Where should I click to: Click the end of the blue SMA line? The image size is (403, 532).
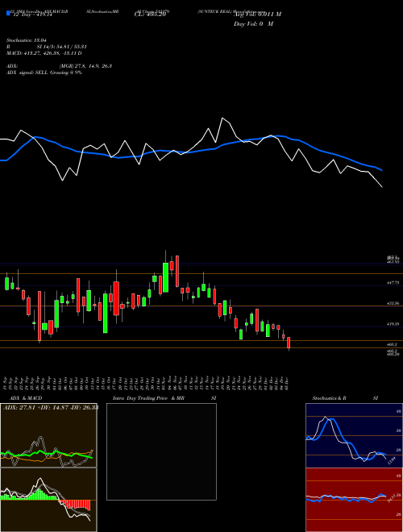[x=382, y=170]
